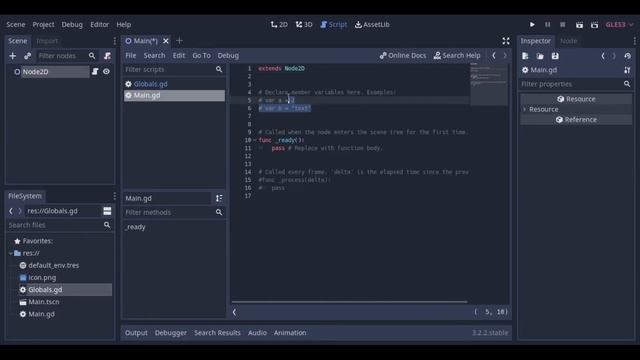
Task: Focus the Filter methods field
Action: (174, 212)
